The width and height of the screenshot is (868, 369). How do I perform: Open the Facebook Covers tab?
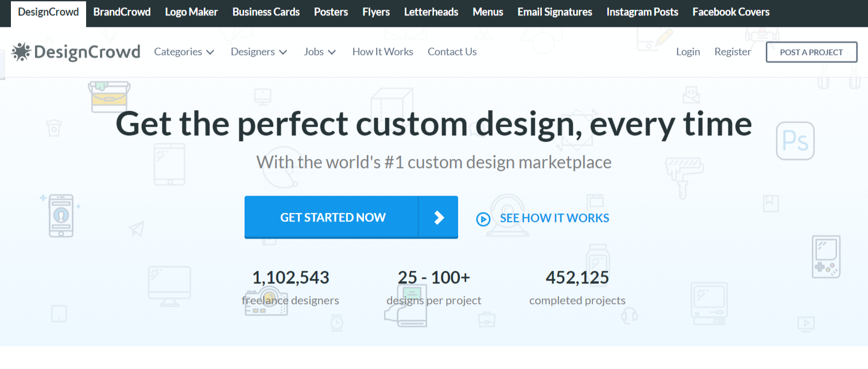click(731, 11)
